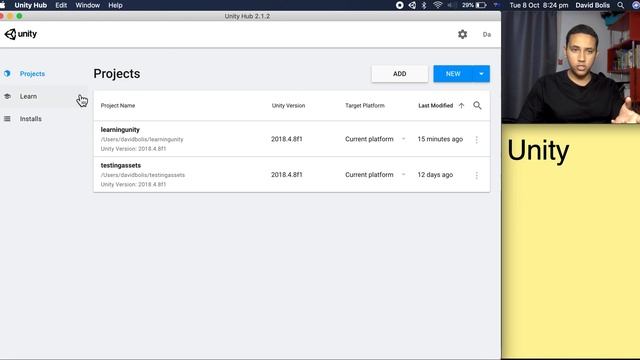Click Unity Version column header
Image resolution: width=640 pixels, height=360 pixels.
pos(288,106)
